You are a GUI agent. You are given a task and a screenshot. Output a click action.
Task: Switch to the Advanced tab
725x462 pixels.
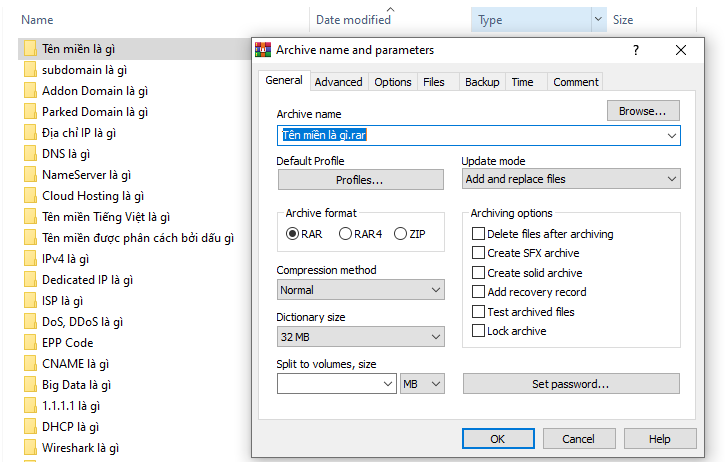[338, 82]
